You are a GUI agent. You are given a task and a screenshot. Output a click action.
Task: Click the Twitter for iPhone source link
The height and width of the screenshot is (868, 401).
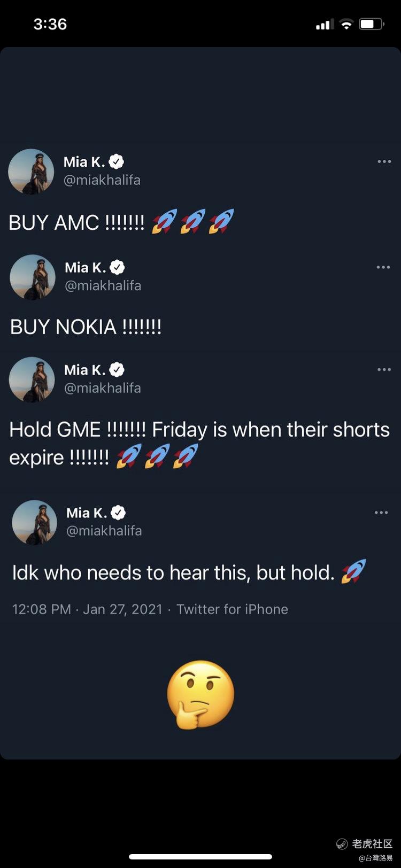coord(232,609)
